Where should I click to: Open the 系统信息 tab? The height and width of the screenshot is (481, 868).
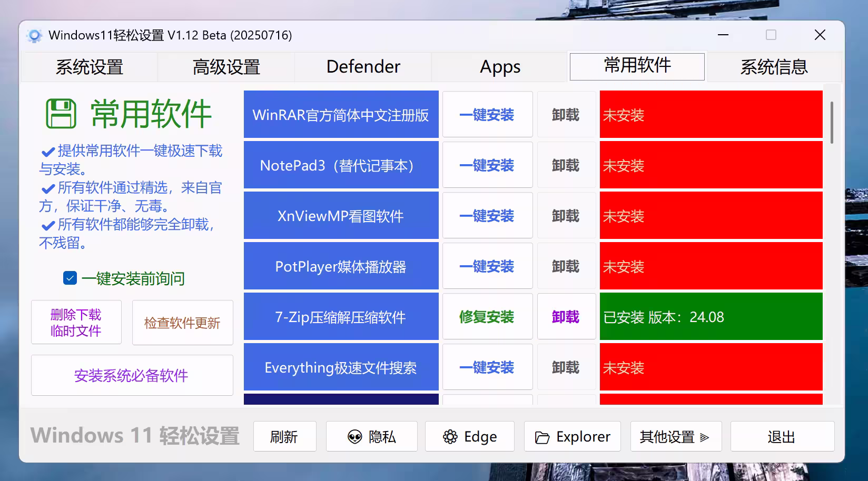tap(774, 67)
